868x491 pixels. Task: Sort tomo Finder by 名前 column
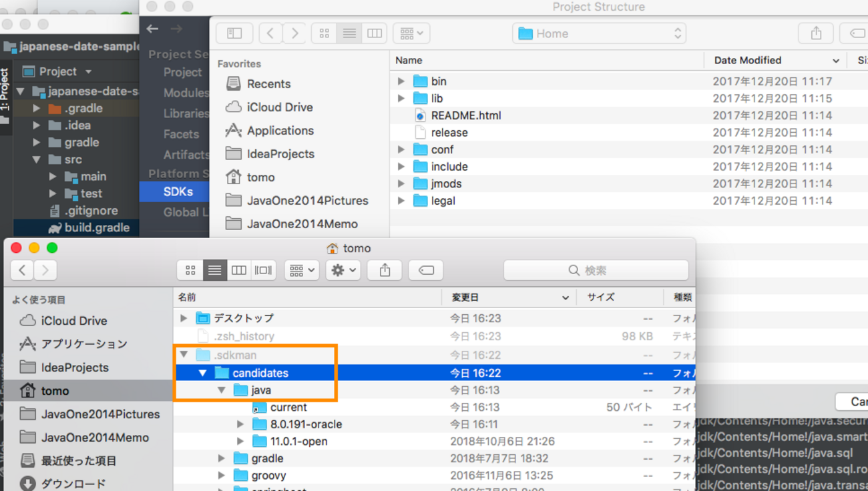coord(308,298)
